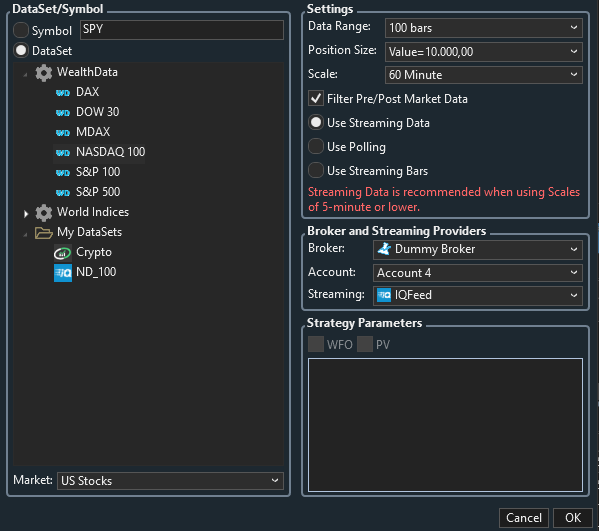Image resolution: width=599 pixels, height=531 pixels.
Task: Click the IQFeed icon beside ND_100
Action: [x=63, y=273]
